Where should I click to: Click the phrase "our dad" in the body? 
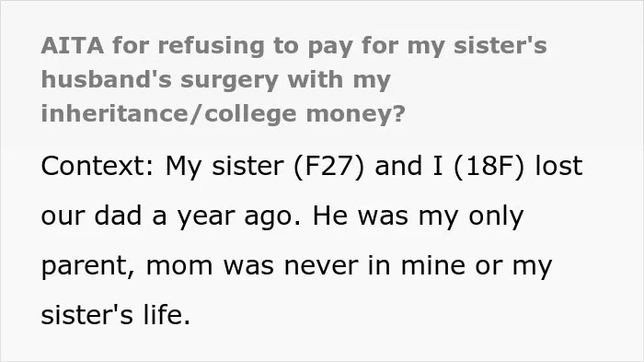pos(91,216)
